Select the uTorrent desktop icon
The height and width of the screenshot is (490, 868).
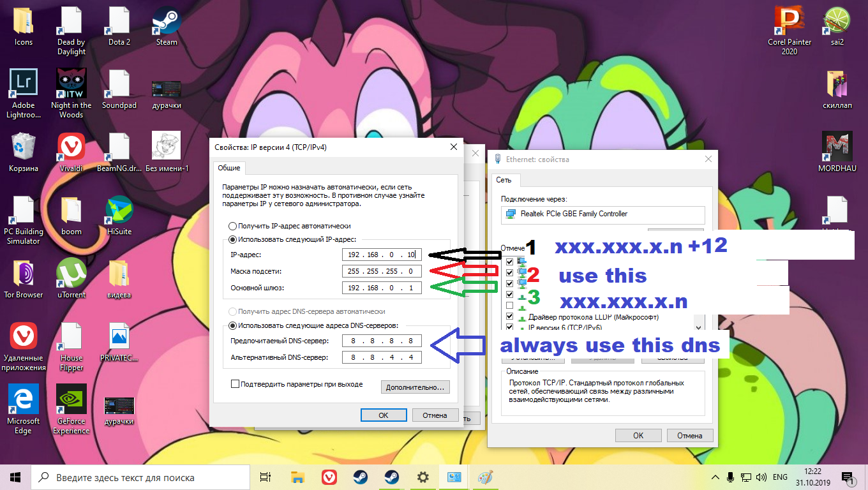coord(71,279)
